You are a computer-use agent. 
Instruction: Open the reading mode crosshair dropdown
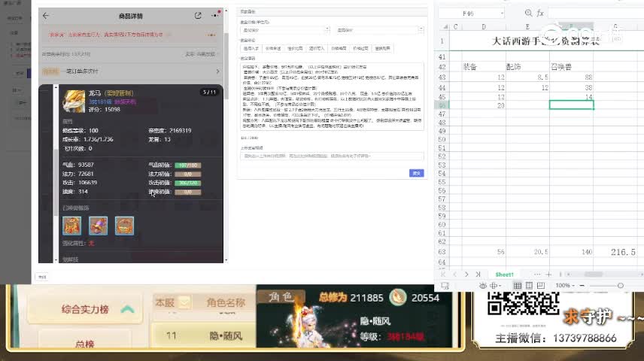495,286
